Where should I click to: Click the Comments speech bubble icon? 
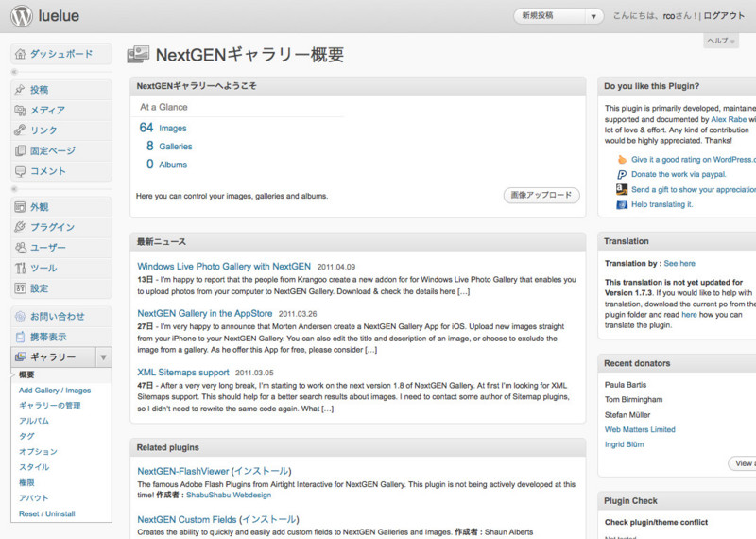(20, 171)
